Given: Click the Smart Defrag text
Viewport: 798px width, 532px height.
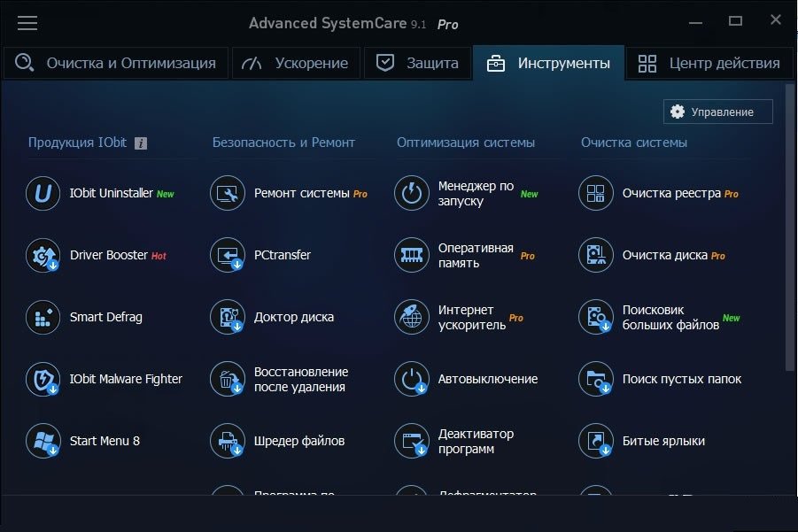Looking at the screenshot, I should (106, 317).
